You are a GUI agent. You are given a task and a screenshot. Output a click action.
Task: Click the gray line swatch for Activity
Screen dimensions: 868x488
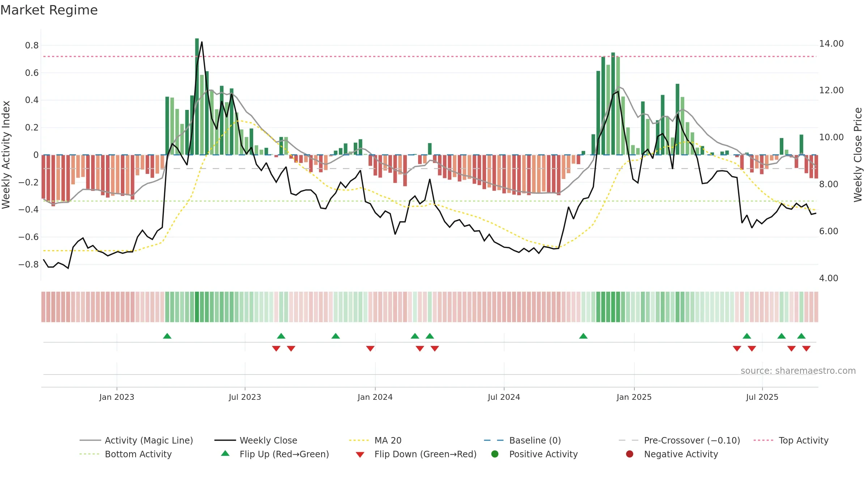pyautogui.click(x=90, y=440)
